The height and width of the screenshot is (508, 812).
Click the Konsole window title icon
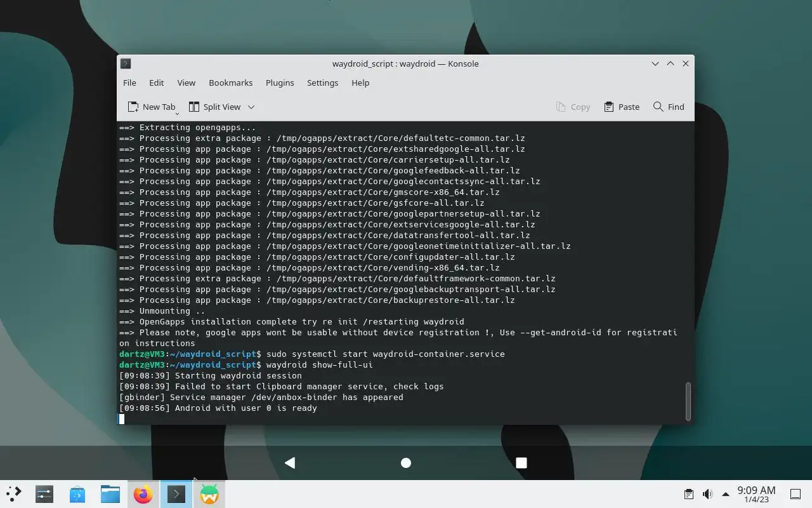pyautogui.click(x=126, y=63)
